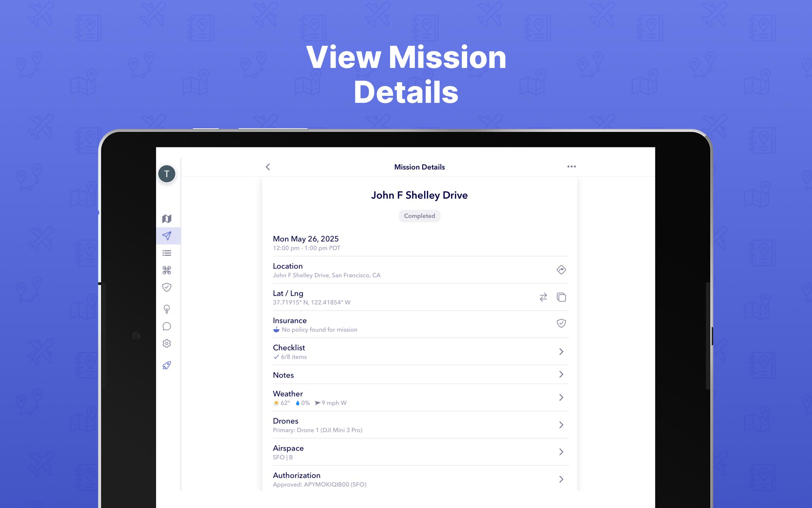Open the drones fleet sidebar icon
Screen dimensions: 812x508
(167, 270)
